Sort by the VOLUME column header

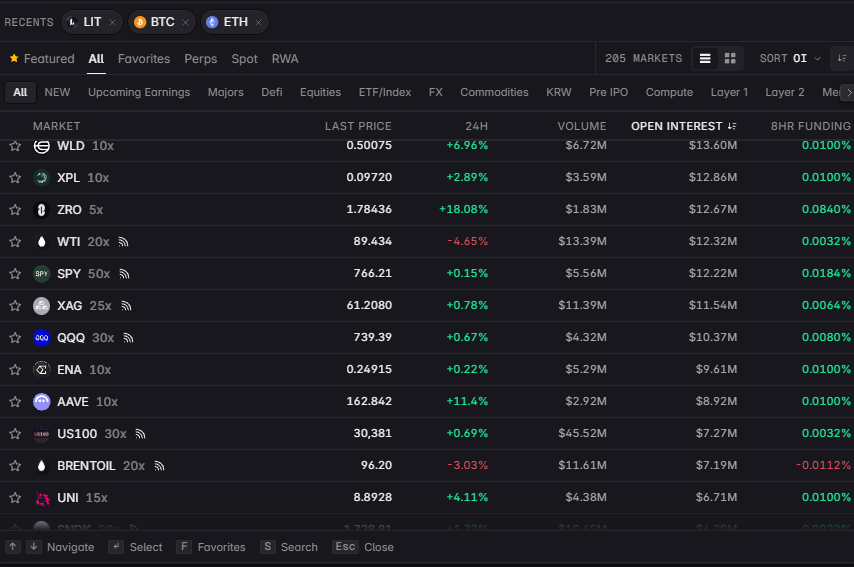point(582,126)
